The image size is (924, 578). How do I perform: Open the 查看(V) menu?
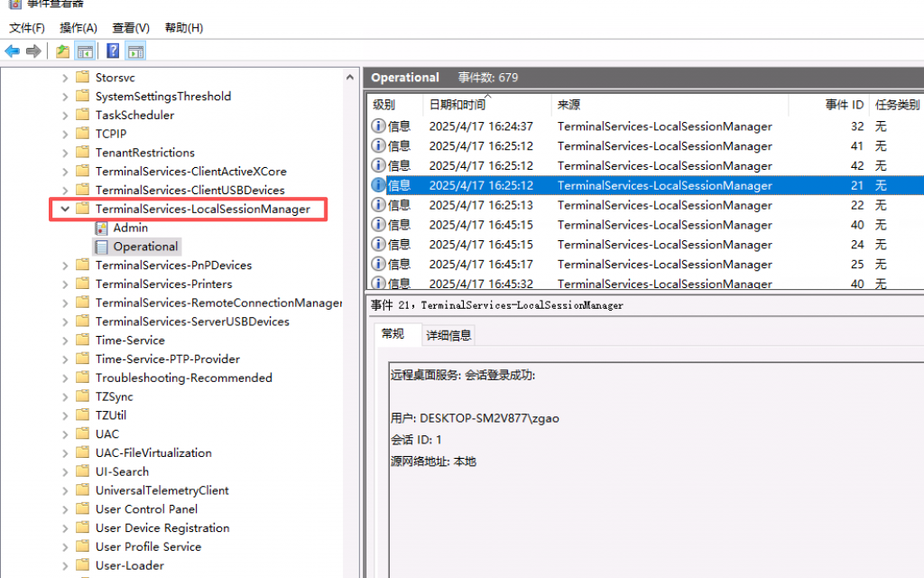click(x=131, y=28)
